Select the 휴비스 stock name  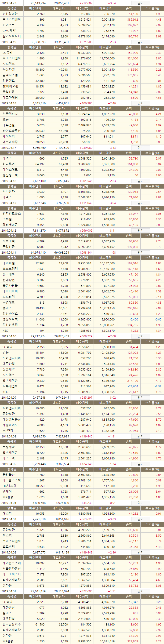7,308
